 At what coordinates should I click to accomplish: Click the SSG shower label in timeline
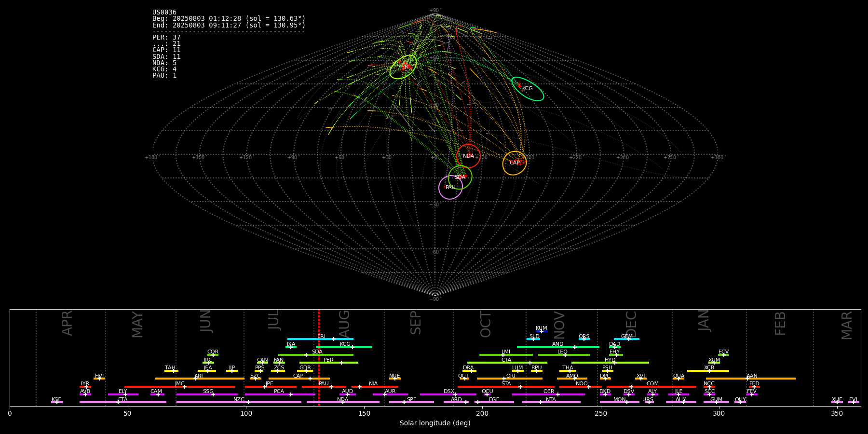tap(208, 392)
